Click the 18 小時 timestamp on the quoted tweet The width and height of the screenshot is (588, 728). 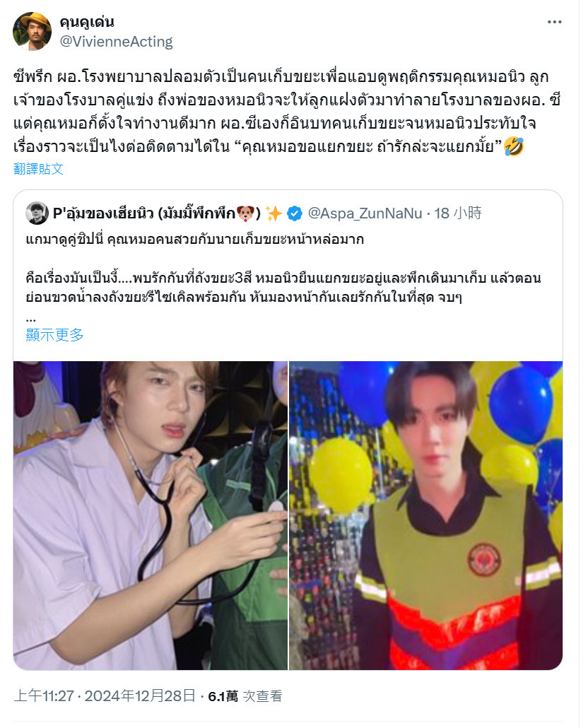tap(458, 213)
